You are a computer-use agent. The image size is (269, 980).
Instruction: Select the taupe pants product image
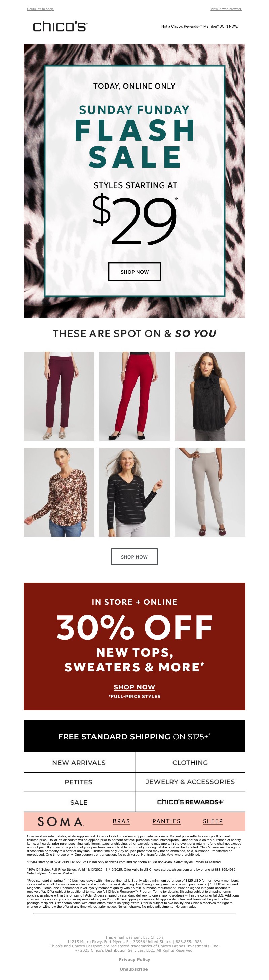(x=210, y=492)
